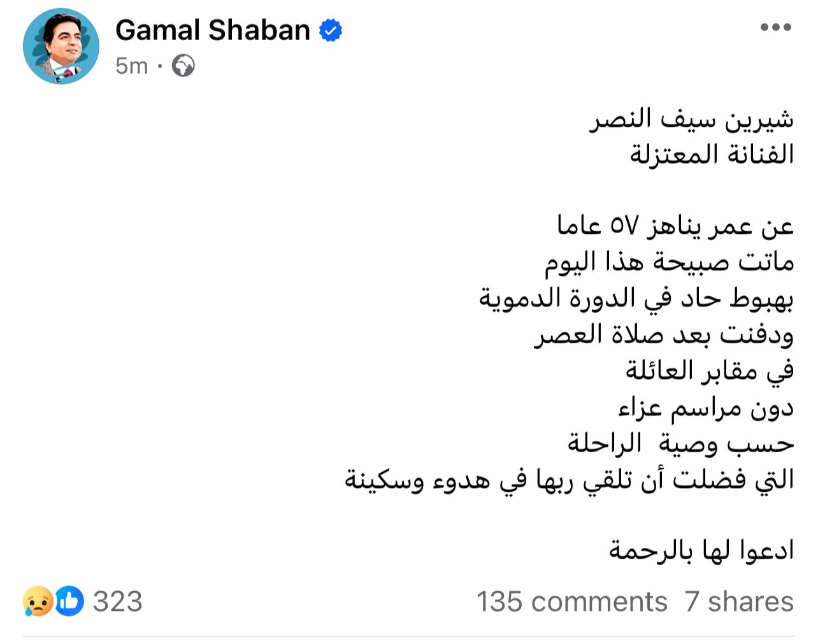
Task: Click the line "الفنانة المعتزلة"
Action: click(x=712, y=155)
